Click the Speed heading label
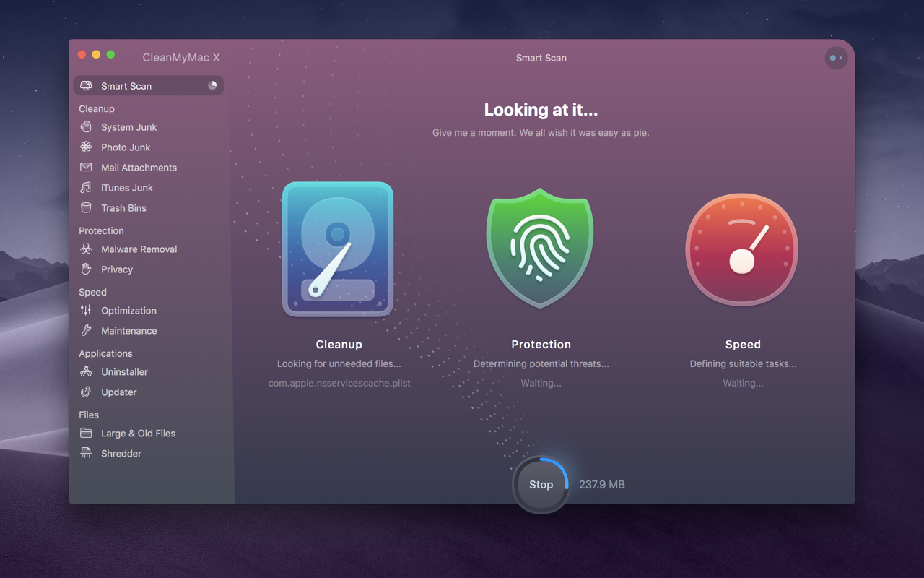Screen dimensions: 924x578 click(x=743, y=345)
